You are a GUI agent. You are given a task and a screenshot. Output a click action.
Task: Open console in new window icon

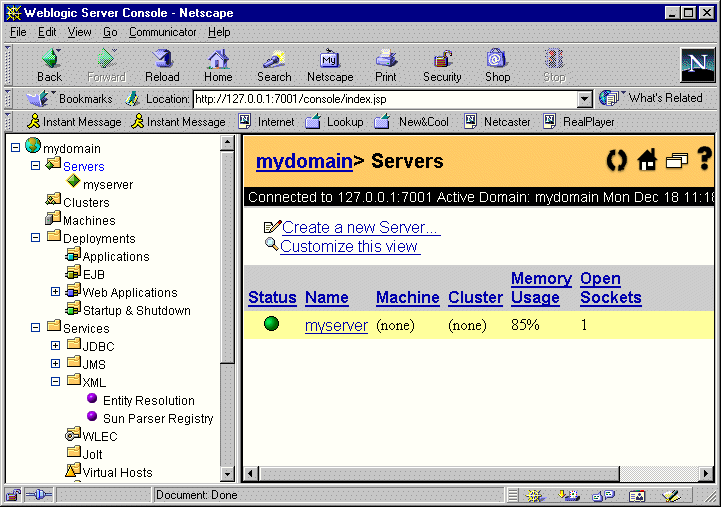point(677,160)
